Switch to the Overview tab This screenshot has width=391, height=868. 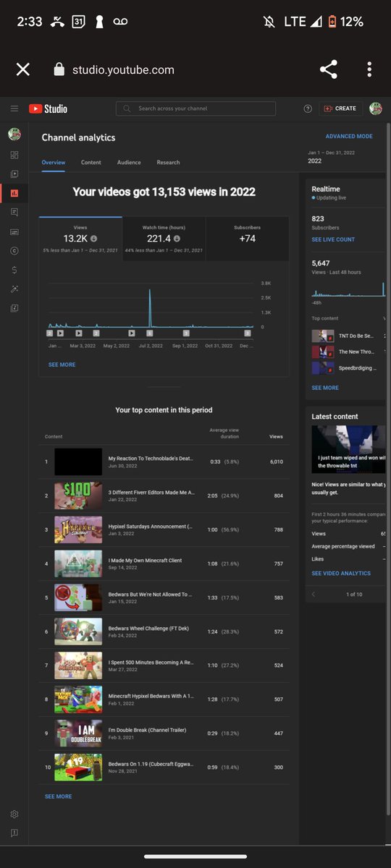54,162
